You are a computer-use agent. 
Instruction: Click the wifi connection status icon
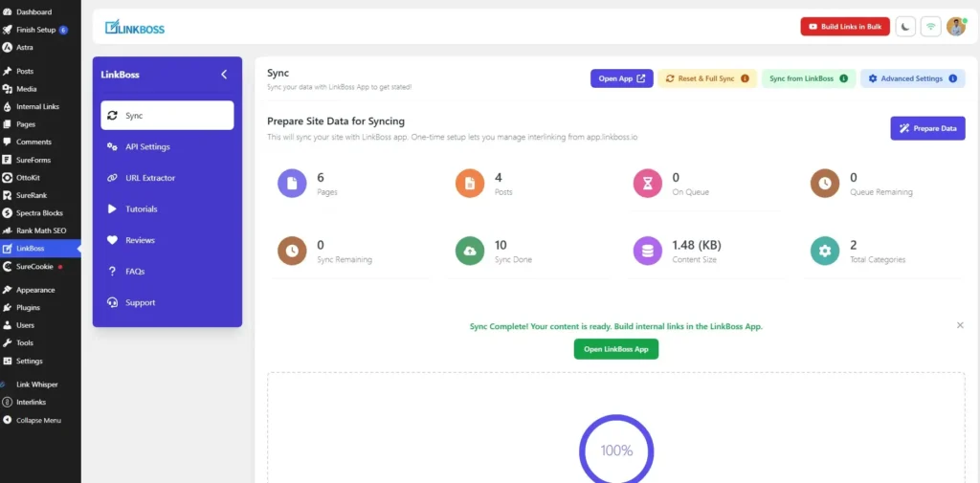(930, 26)
